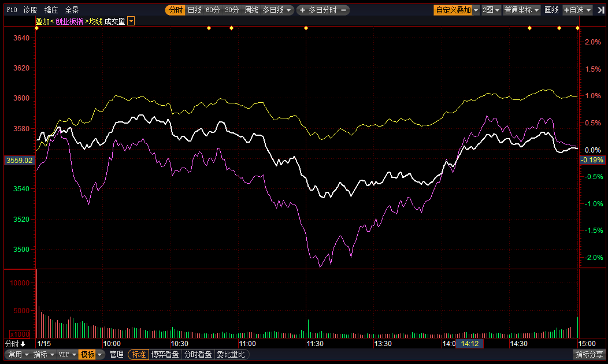
Task: Open the VIP dropdown
Action: click(67, 354)
